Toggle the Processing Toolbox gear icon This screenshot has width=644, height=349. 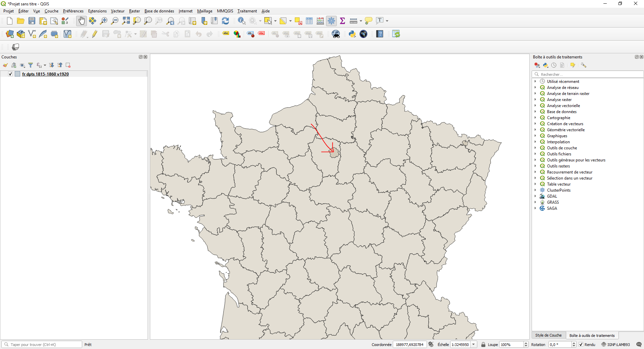[331, 21]
